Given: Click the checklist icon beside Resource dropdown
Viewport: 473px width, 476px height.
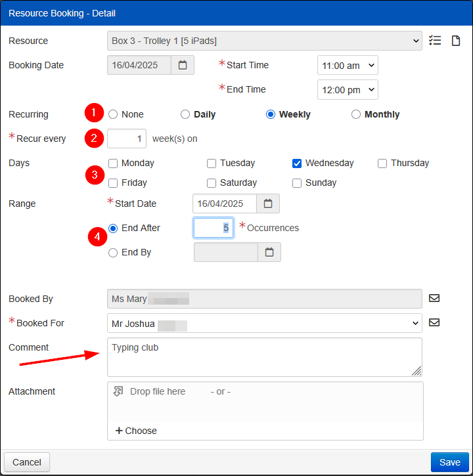Looking at the screenshot, I should [434, 41].
